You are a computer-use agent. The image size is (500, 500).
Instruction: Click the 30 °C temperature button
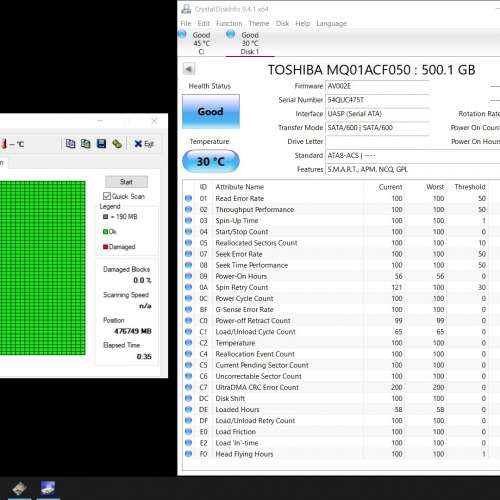[x=211, y=161]
